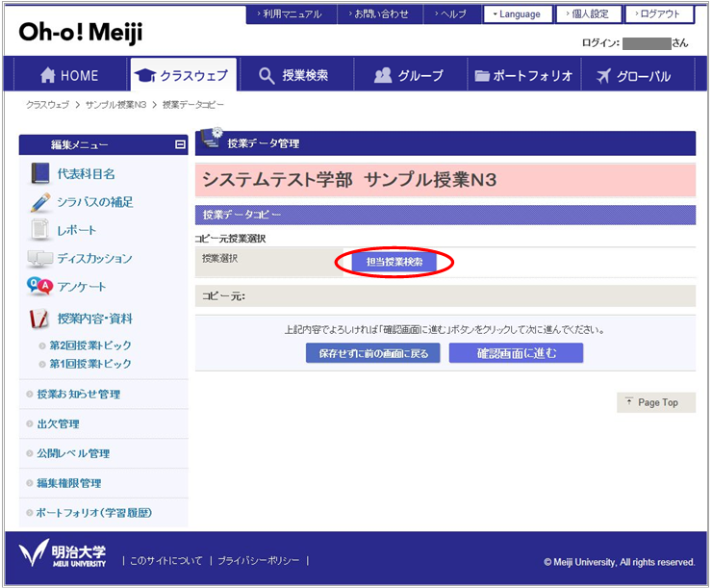
Task: Click the Q&A bubble icon beside アンケート
Action: pyautogui.click(x=39, y=286)
